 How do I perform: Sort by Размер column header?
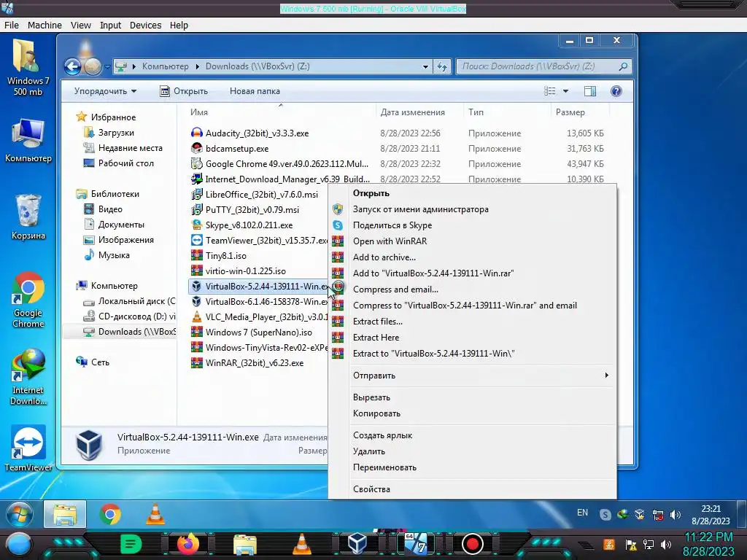pyautogui.click(x=570, y=112)
